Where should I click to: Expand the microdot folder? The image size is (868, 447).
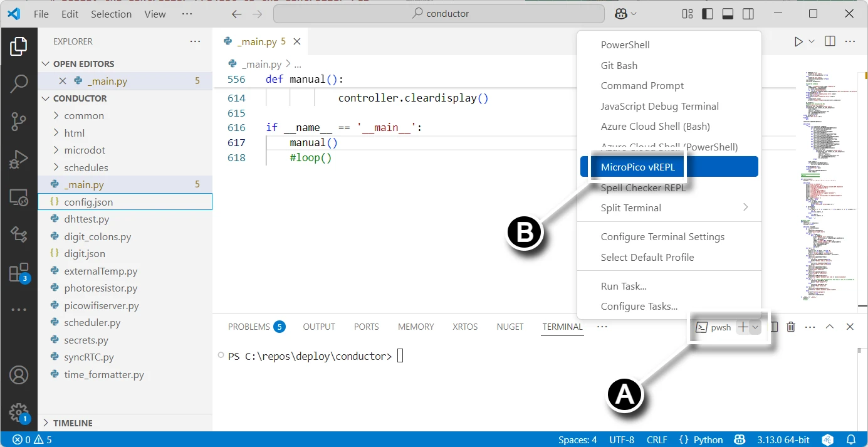click(125, 150)
